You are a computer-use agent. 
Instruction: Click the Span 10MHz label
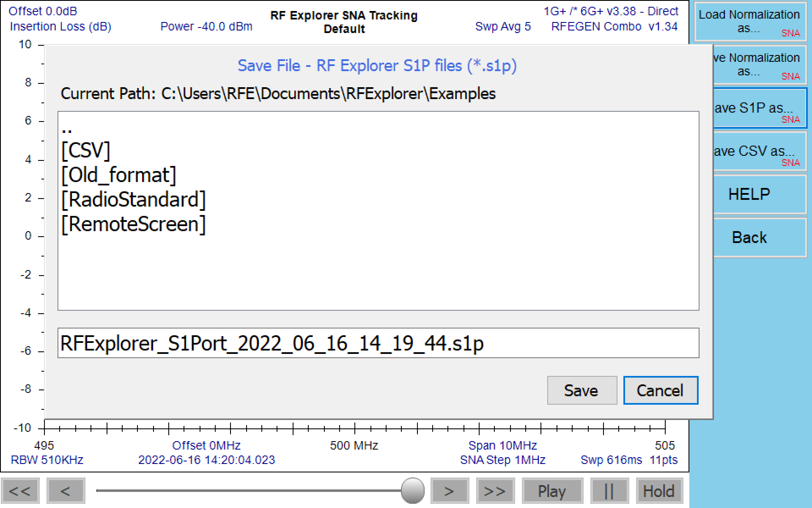(503, 445)
